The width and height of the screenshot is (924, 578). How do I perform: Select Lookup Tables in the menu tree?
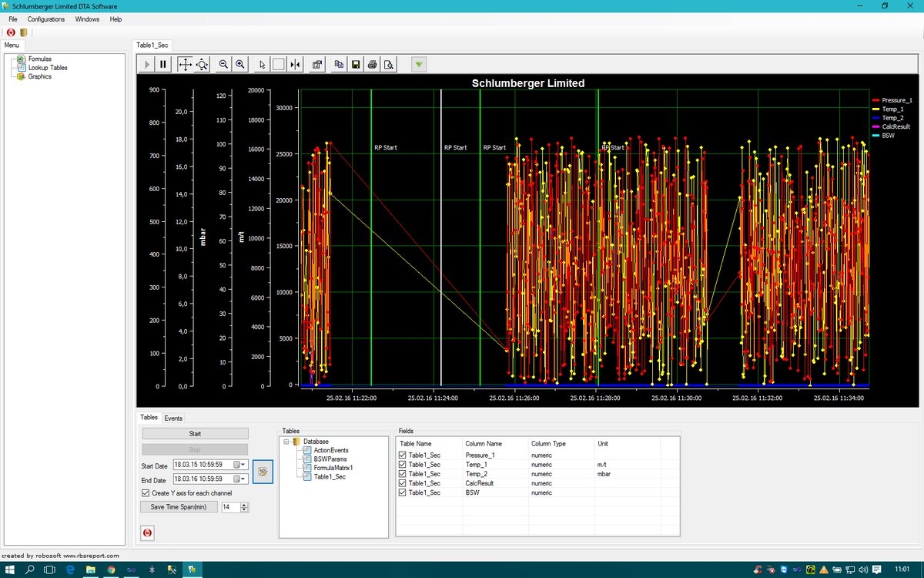[x=48, y=68]
